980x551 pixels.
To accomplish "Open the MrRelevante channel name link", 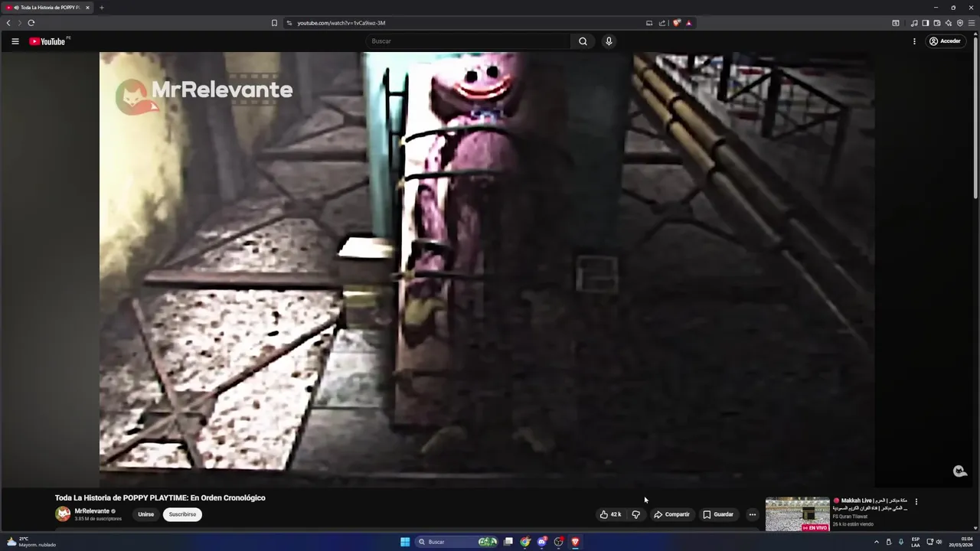I will pos(92,511).
